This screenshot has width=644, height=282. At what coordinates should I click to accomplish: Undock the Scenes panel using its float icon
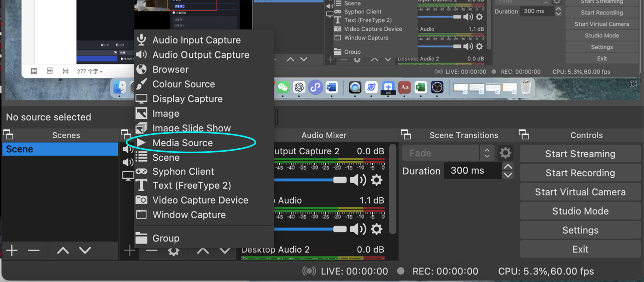(8, 135)
